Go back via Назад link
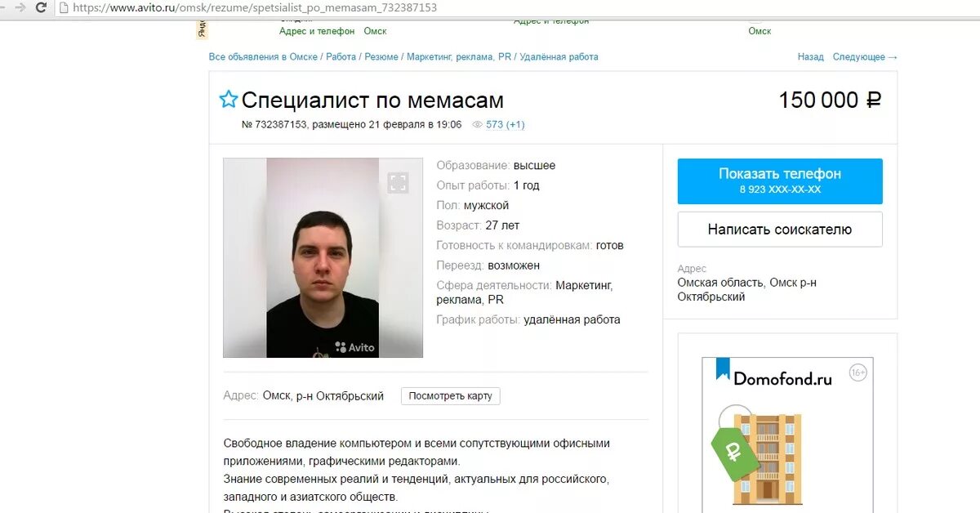This screenshot has height=513, width=980. coord(811,57)
